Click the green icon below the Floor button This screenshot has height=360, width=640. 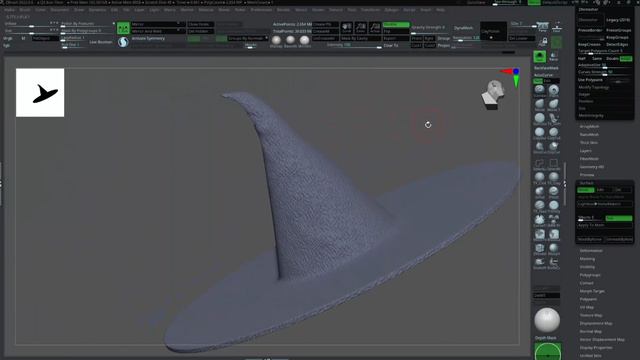click(557, 42)
